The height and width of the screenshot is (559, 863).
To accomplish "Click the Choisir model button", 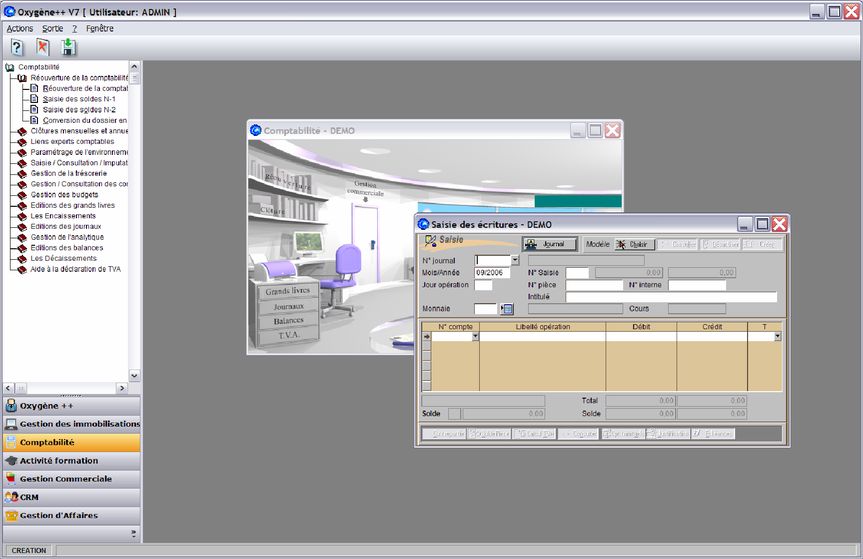I will point(633,244).
